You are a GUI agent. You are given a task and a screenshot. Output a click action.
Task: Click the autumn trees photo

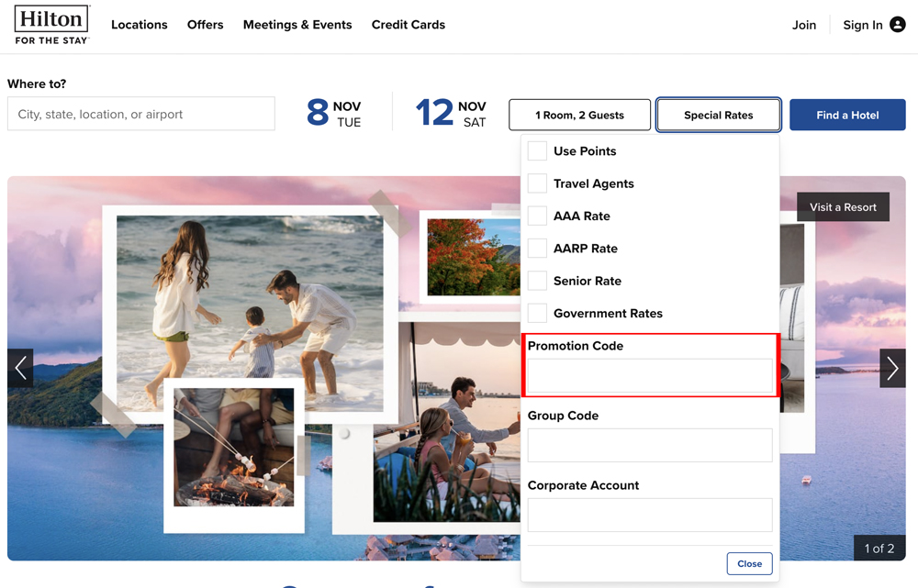pyautogui.click(x=474, y=257)
